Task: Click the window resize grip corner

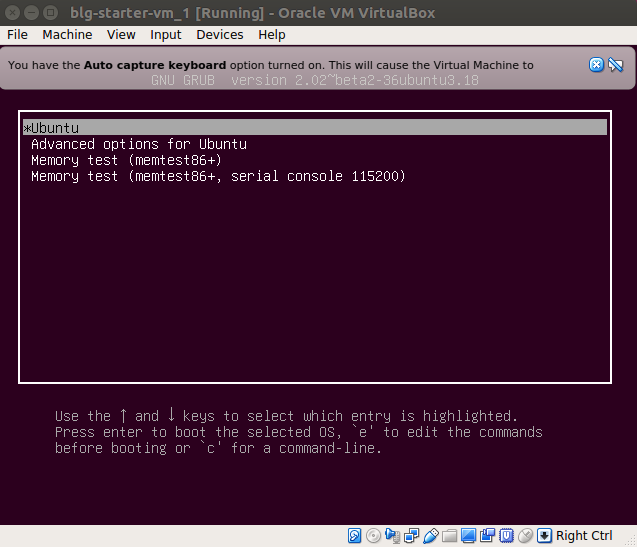Action: tap(631, 541)
